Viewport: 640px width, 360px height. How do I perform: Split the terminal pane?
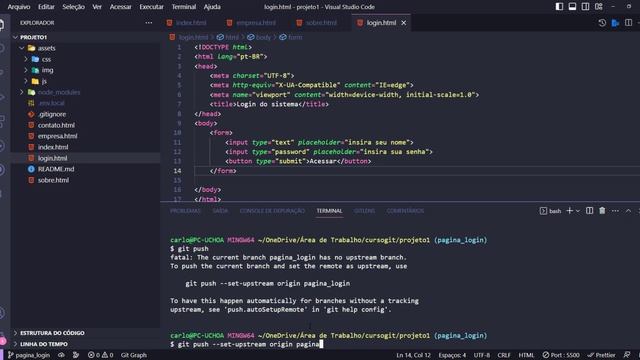coord(589,211)
